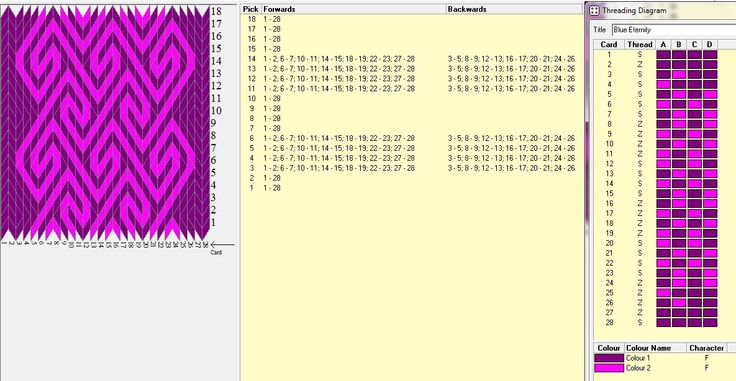Select the Colour 1 purple swatch
The image size is (736, 381).
(609, 358)
